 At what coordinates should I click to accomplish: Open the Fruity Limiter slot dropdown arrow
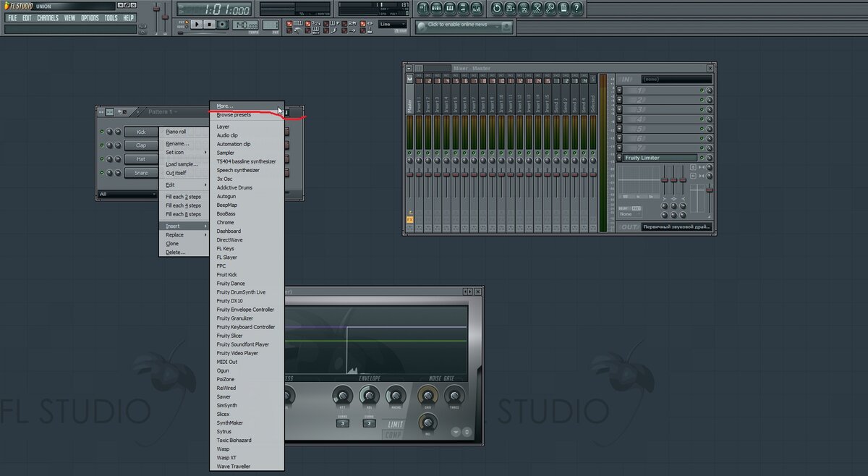click(619, 158)
